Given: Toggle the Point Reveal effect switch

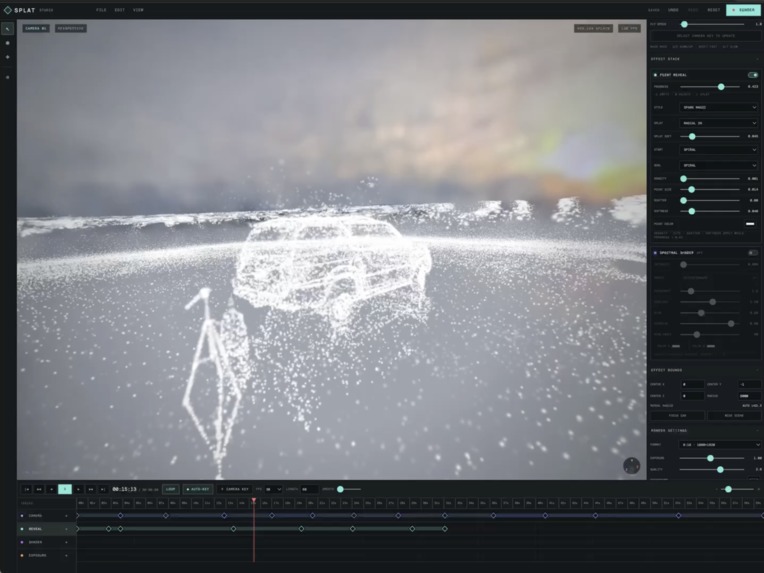Looking at the screenshot, I should [x=753, y=75].
